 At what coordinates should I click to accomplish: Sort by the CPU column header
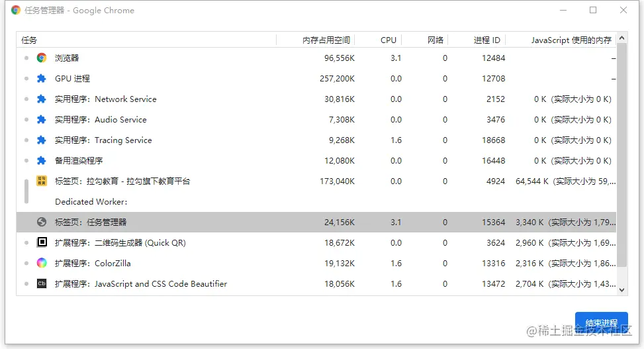(x=378, y=40)
